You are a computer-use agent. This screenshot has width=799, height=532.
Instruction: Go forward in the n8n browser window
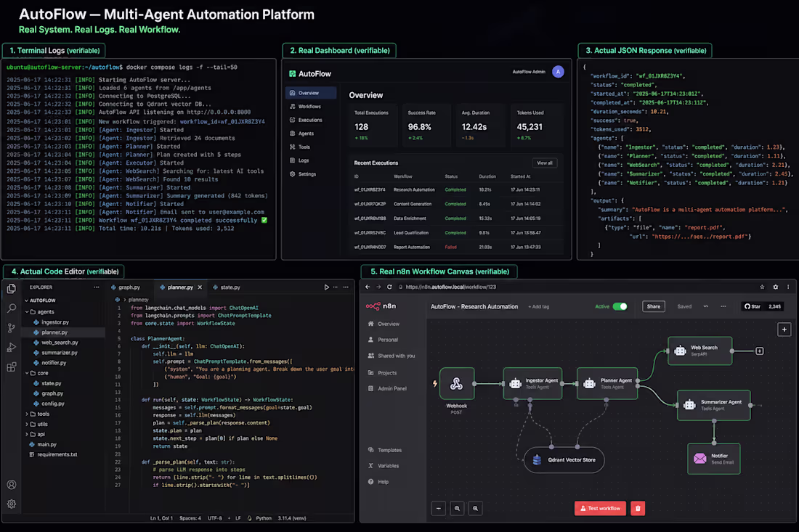[x=378, y=287]
